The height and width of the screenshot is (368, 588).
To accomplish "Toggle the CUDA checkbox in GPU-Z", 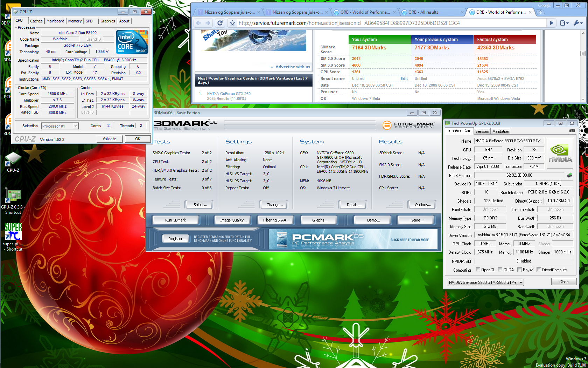I will coord(500,270).
